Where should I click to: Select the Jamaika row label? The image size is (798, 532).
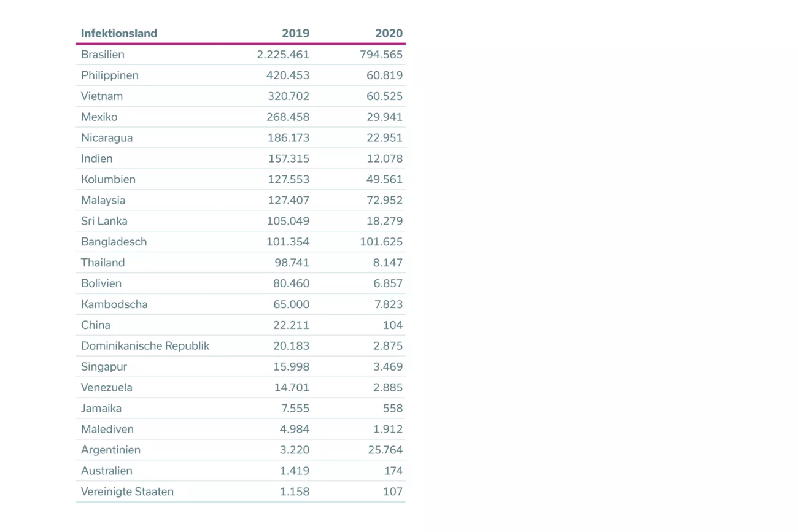click(101, 409)
